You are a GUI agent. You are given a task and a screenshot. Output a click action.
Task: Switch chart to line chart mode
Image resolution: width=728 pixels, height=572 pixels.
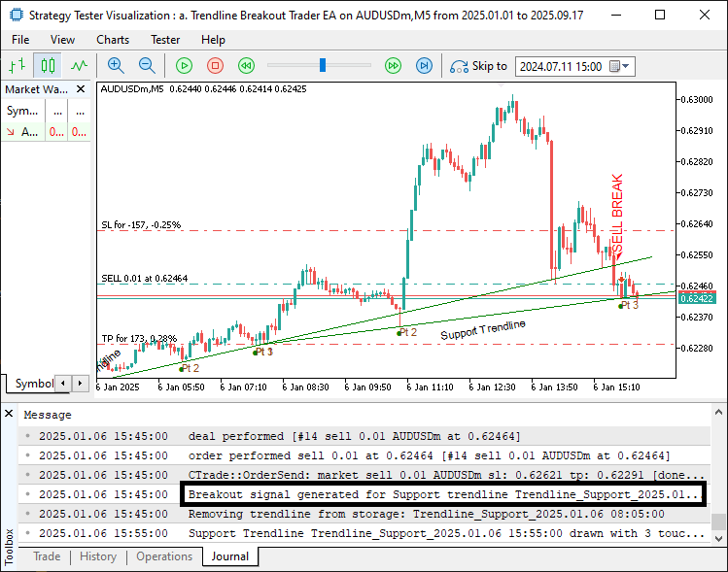pyautogui.click(x=79, y=66)
